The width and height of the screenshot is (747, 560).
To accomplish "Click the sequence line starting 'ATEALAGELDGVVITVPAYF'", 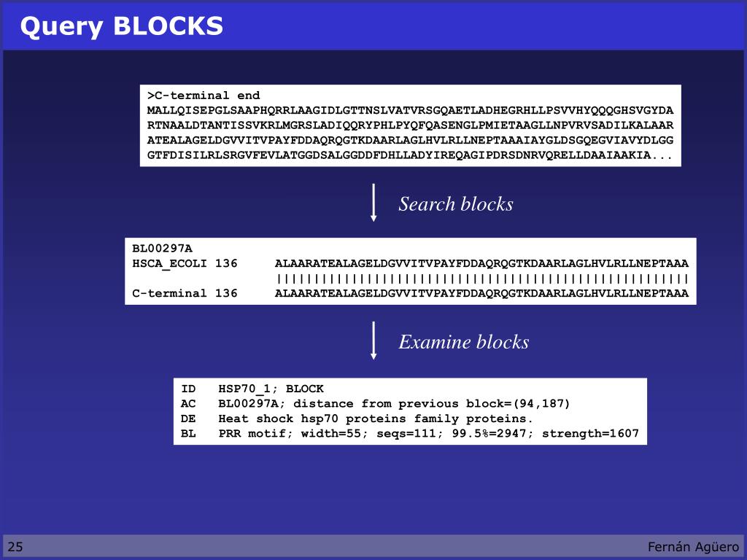I will [x=410, y=141].
